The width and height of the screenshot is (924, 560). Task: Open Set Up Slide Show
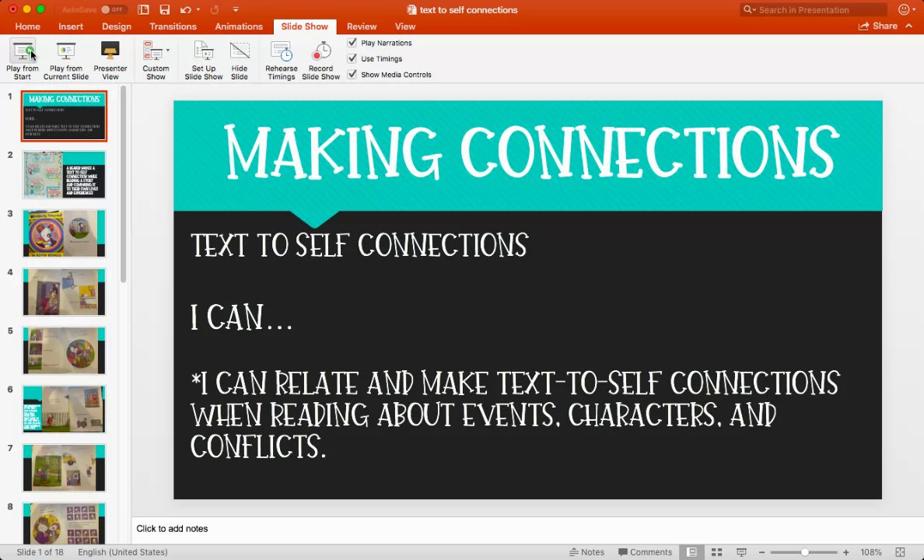click(x=203, y=60)
